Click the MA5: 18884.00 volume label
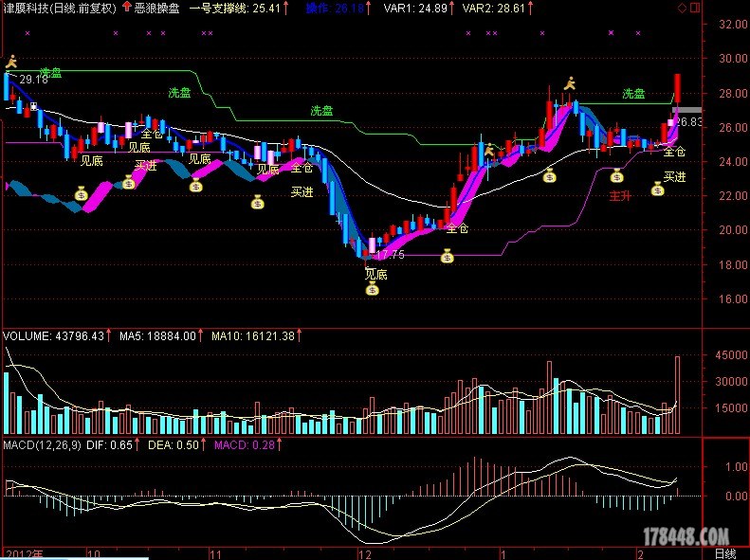The height and width of the screenshot is (560, 750). (x=157, y=336)
